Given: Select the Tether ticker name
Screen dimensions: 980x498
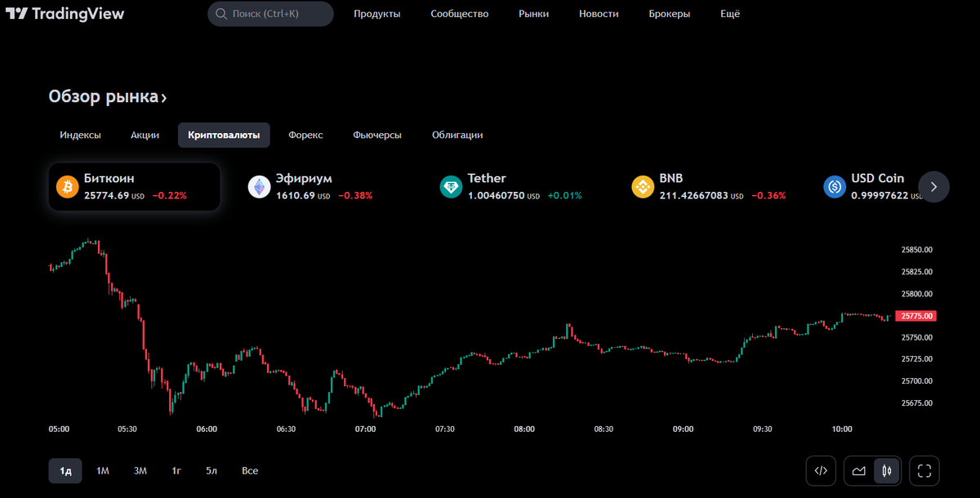Looking at the screenshot, I should tap(487, 179).
